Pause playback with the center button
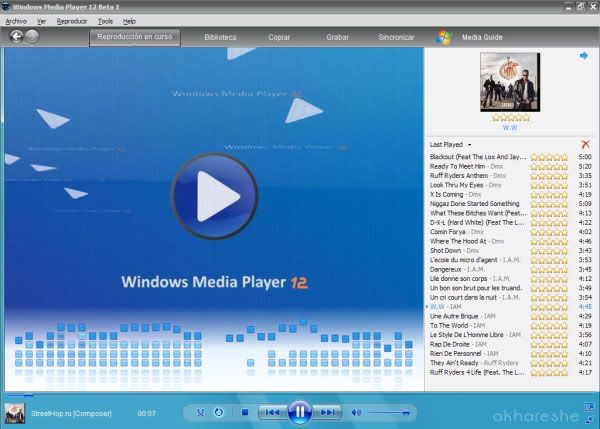 point(300,412)
